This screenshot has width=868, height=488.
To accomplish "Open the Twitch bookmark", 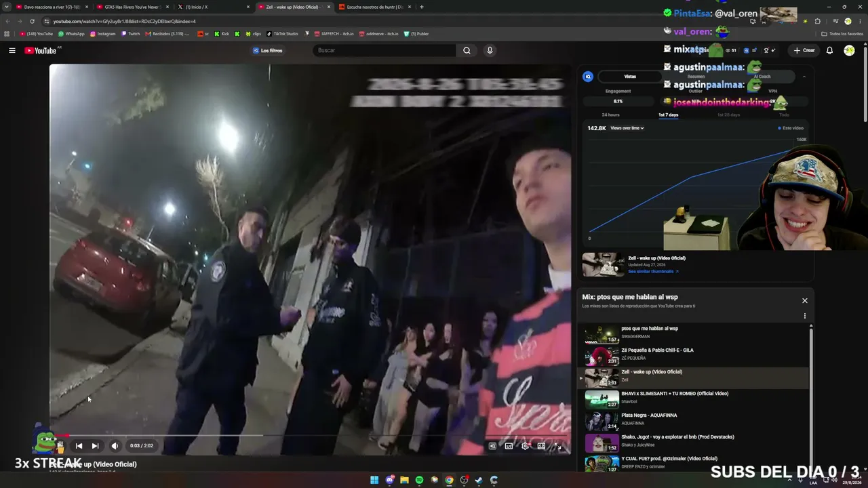I will pos(131,34).
